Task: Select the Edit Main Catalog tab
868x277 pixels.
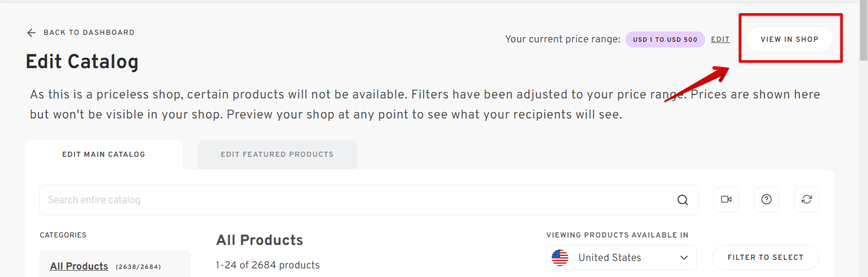Action: [x=103, y=155]
